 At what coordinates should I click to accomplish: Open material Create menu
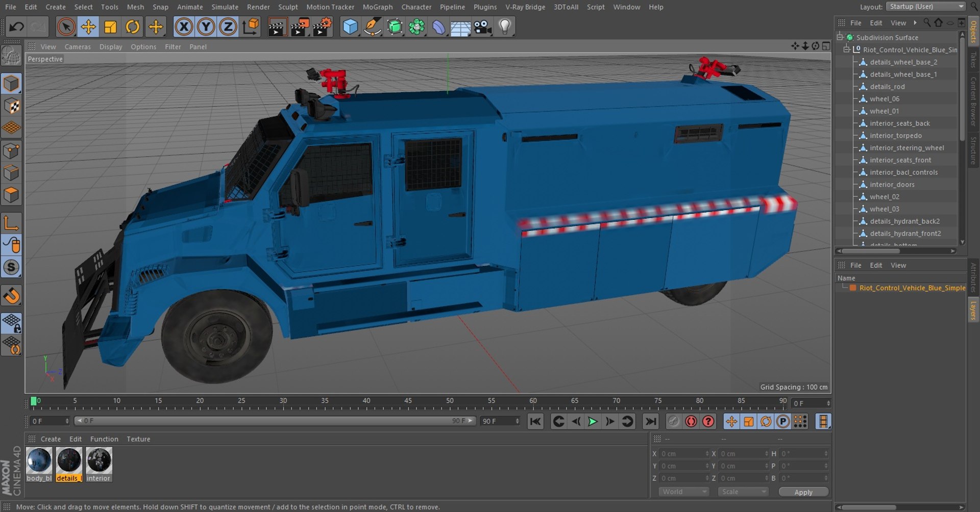coord(51,439)
